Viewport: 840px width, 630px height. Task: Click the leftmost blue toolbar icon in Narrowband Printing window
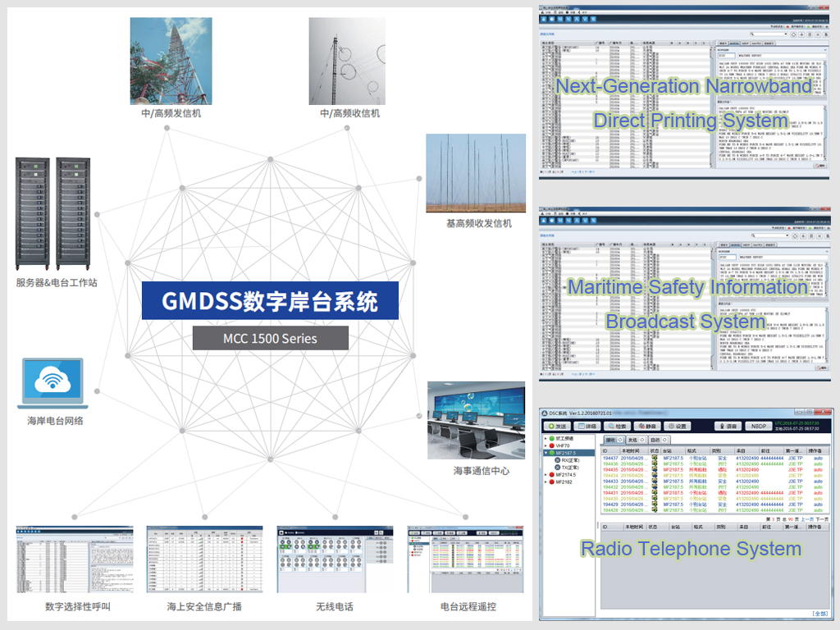coord(544,20)
